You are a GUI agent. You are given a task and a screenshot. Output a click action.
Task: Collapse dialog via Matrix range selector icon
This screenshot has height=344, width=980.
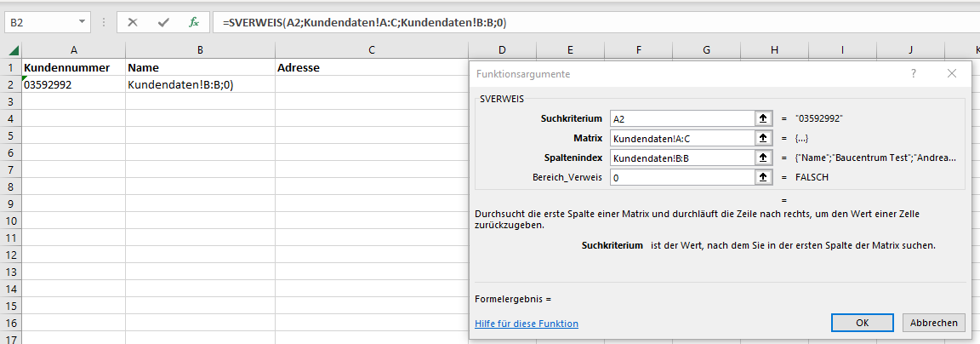[762, 138]
